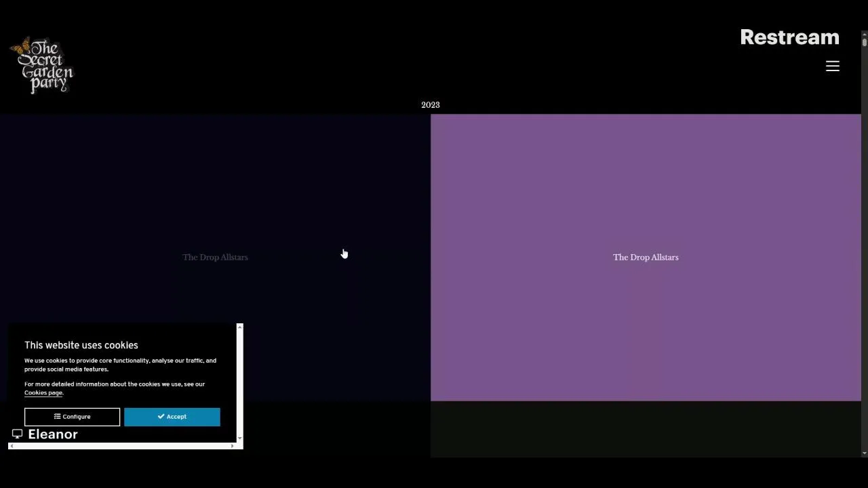Click the page scroll-down arrow

tap(865, 453)
